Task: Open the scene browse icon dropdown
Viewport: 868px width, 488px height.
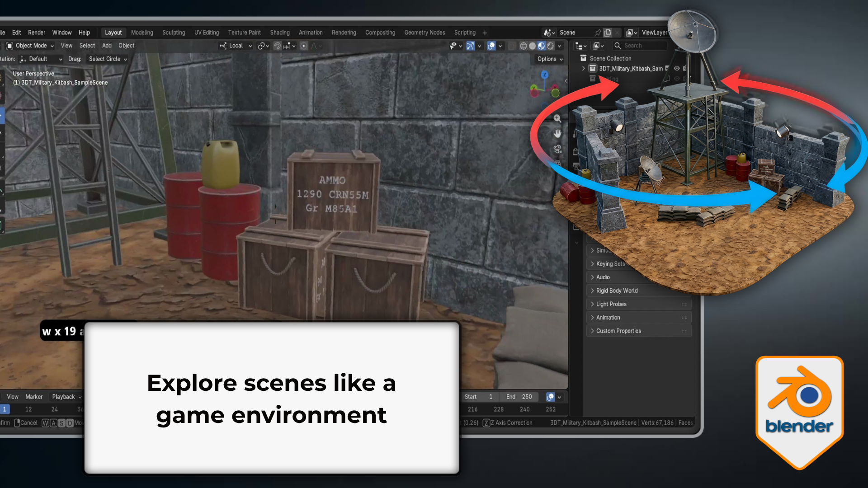Action: point(549,33)
